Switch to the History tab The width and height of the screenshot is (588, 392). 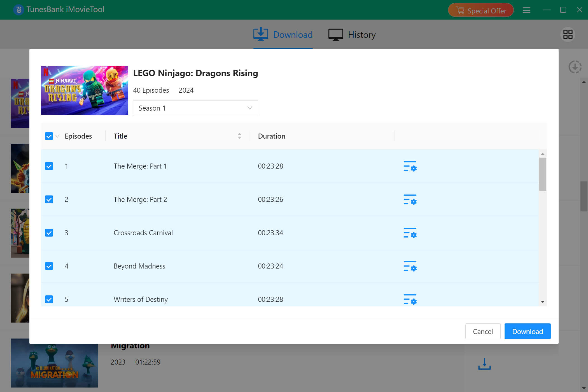tap(352, 35)
